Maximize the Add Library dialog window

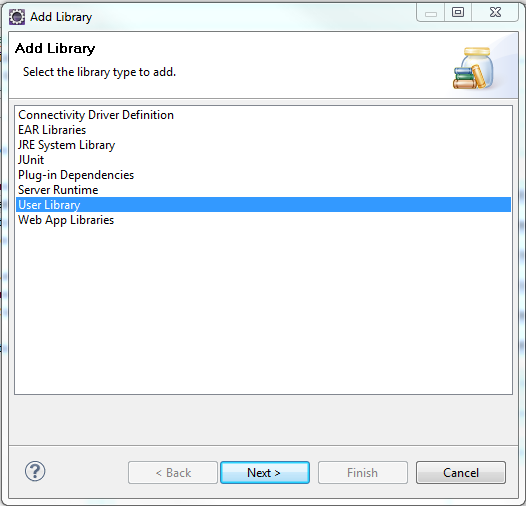pos(458,13)
